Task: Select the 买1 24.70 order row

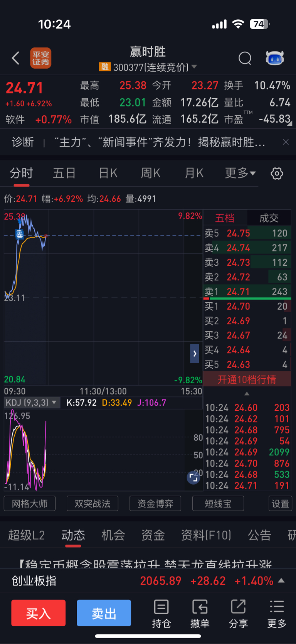Action: [247, 307]
